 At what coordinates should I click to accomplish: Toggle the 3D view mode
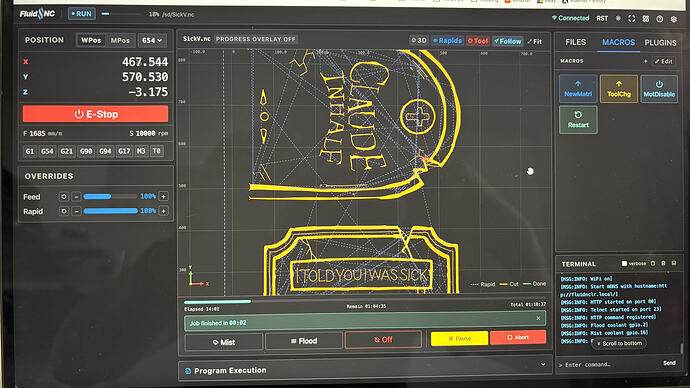pyautogui.click(x=419, y=40)
